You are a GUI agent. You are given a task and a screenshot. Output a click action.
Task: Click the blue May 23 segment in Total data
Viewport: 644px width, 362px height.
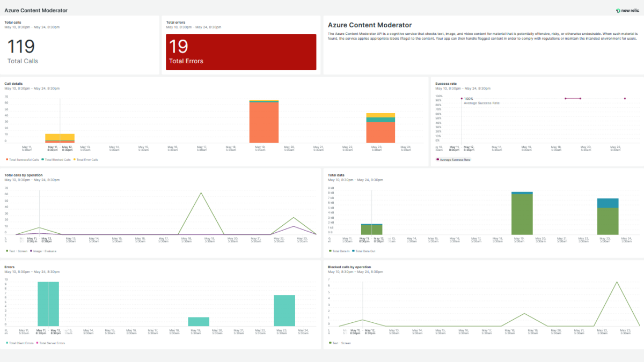pos(608,203)
